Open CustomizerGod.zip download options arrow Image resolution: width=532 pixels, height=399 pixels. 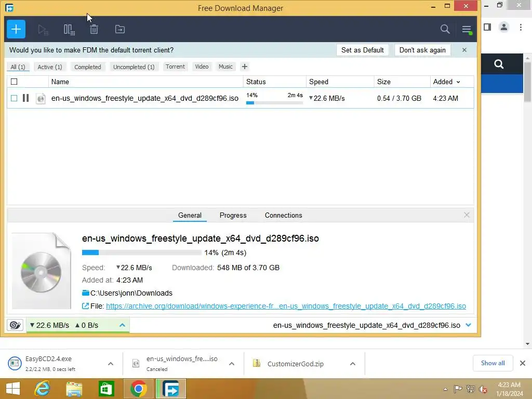point(353,364)
